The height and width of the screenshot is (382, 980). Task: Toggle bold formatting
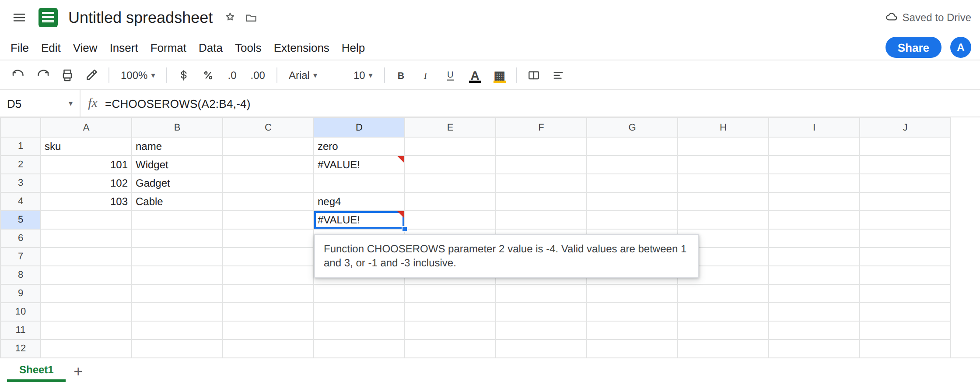coord(401,75)
